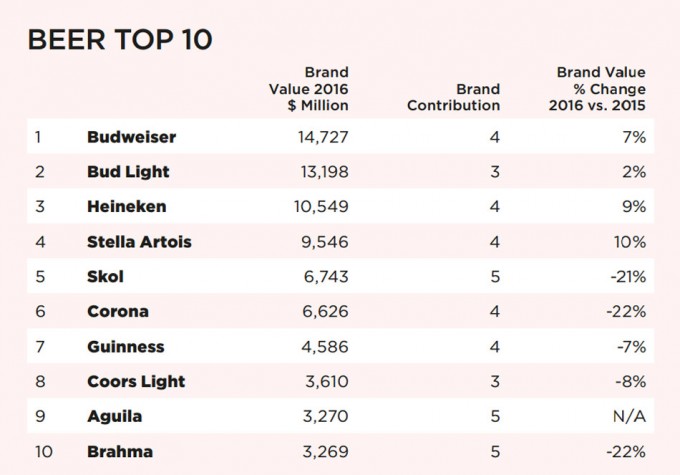Select the Heineken row label
The width and height of the screenshot is (680, 475).
[x=127, y=207]
